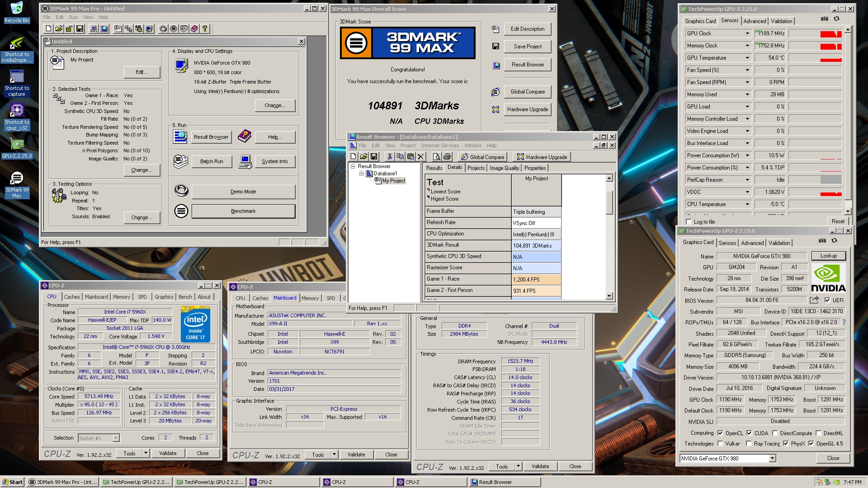Image resolution: width=868 pixels, height=488 pixels.
Task: Toggle the DirectCompute checkbox
Action: coord(775,433)
